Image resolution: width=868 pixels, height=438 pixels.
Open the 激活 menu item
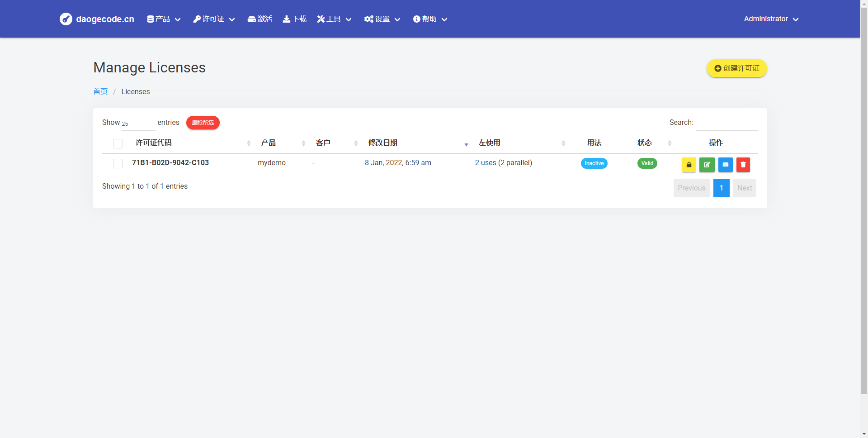[260, 19]
